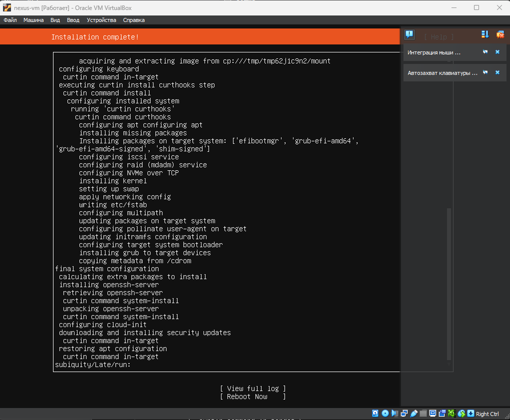Click the 'subiquity/Late/run:' log line
The width and height of the screenshot is (510, 420).
coord(92,365)
